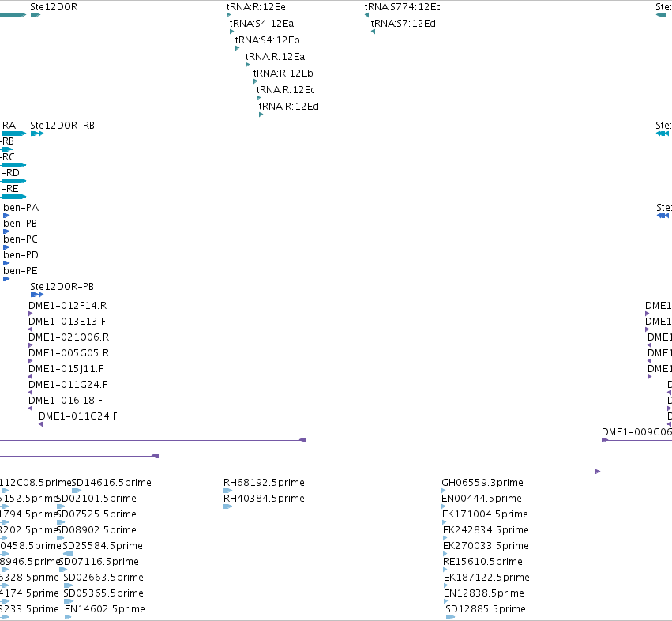Screen dimensions: 672x621
Task: Select the EN12838.5prime label
Action: pos(484,593)
